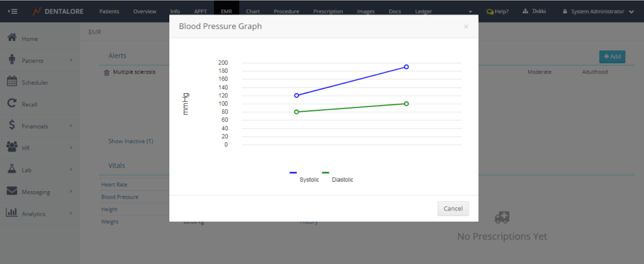This screenshot has width=644, height=264.
Task: Select the Lab flask icon
Action: pos(11,169)
